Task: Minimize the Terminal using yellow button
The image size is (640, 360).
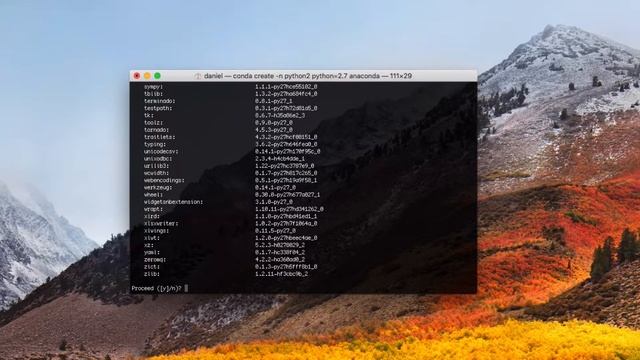Action: tap(147, 76)
